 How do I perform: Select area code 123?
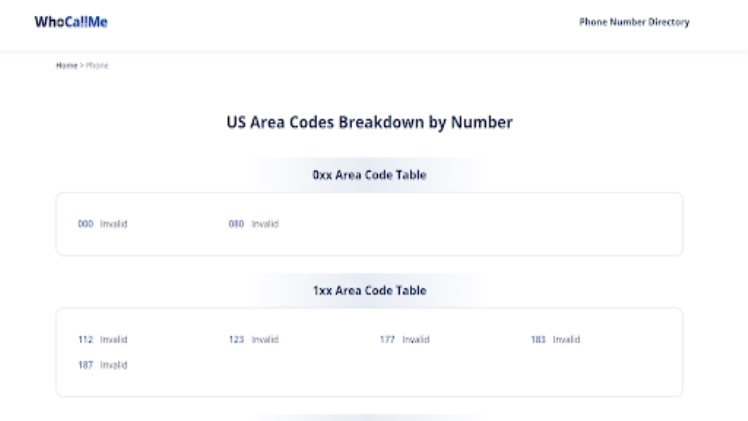point(236,340)
